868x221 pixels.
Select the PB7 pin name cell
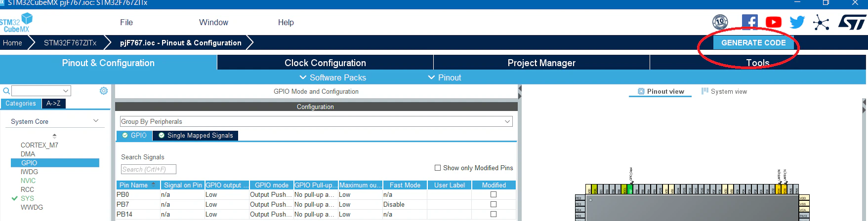click(x=138, y=204)
